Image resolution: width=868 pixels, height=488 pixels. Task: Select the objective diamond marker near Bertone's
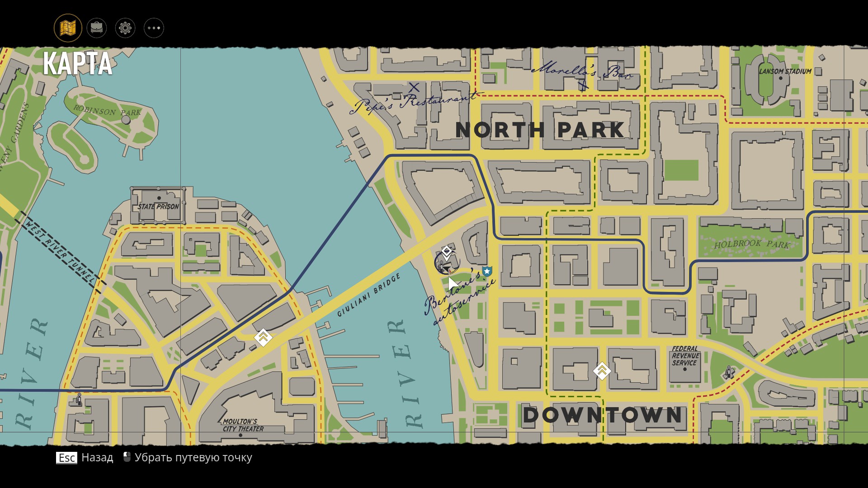click(447, 251)
